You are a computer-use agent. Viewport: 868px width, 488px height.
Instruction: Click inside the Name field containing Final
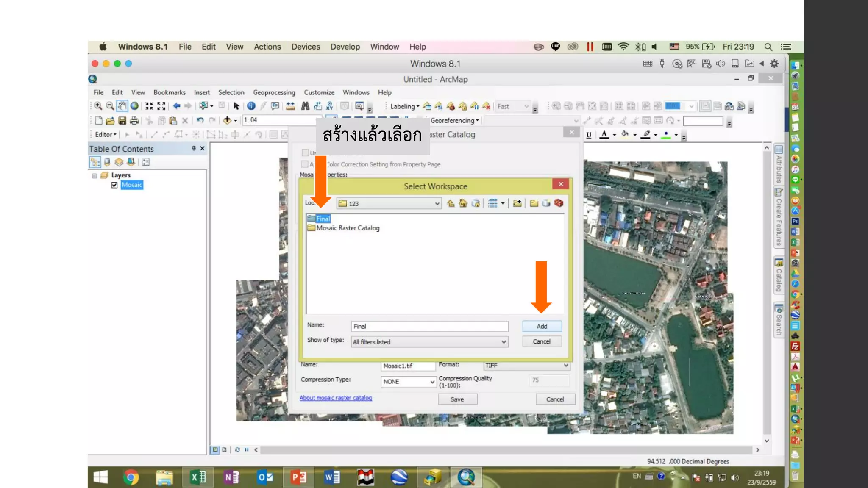point(429,326)
